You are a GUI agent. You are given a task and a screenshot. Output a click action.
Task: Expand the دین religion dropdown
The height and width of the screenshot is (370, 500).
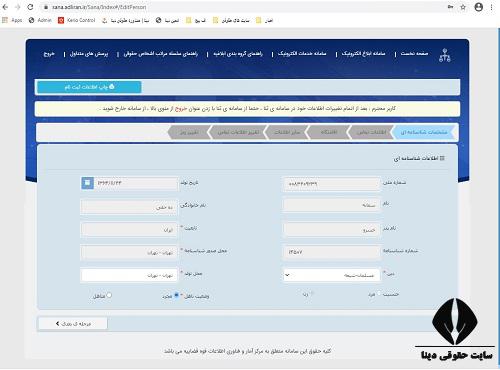point(331,275)
